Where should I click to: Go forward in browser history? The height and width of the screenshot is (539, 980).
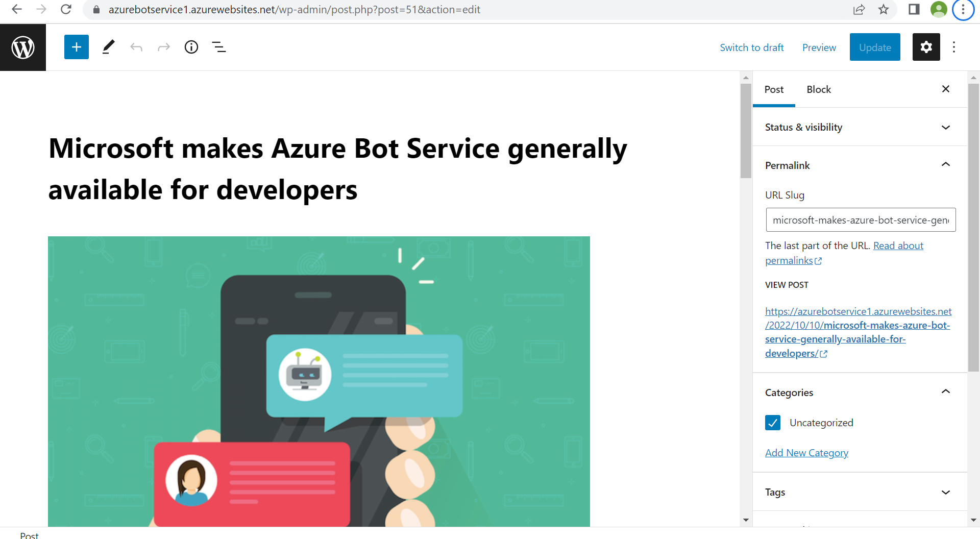tap(41, 9)
